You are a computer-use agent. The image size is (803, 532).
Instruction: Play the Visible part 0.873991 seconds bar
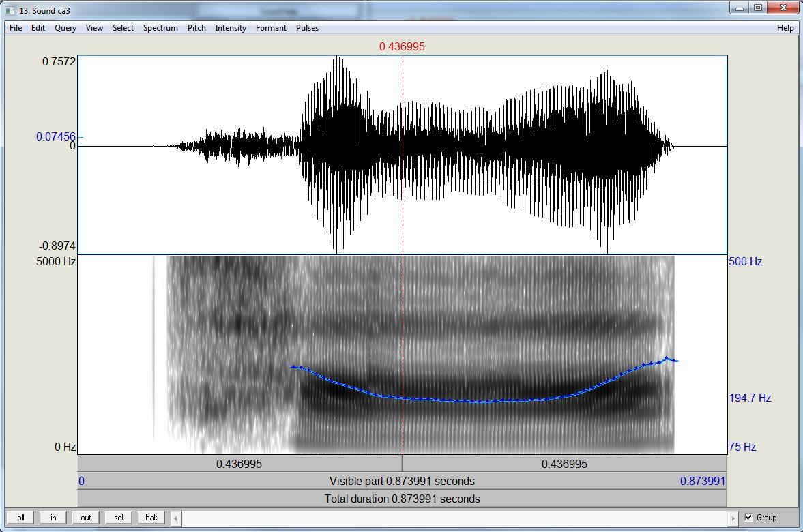click(402, 482)
